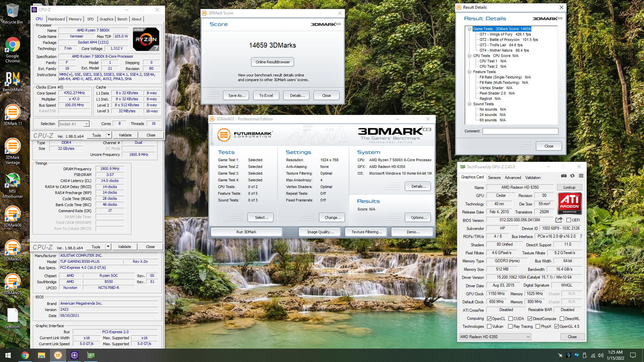Toggle the Vulkan checkbox

[x=489, y=326]
